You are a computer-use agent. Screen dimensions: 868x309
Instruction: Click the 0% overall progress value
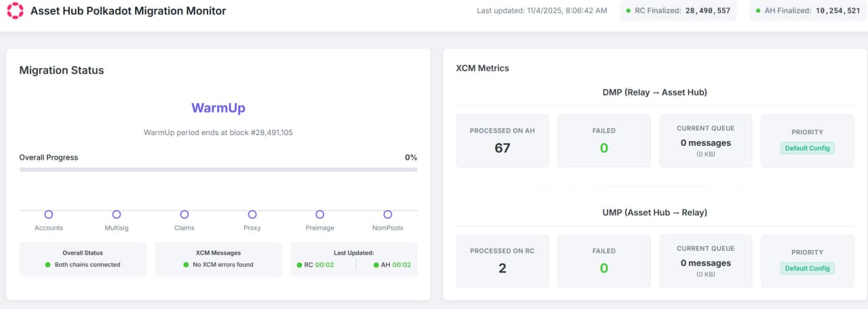click(x=411, y=158)
